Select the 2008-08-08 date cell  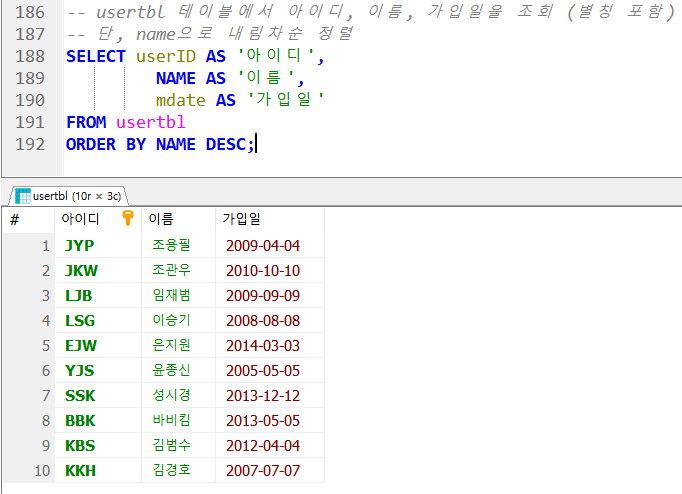[x=270, y=320]
